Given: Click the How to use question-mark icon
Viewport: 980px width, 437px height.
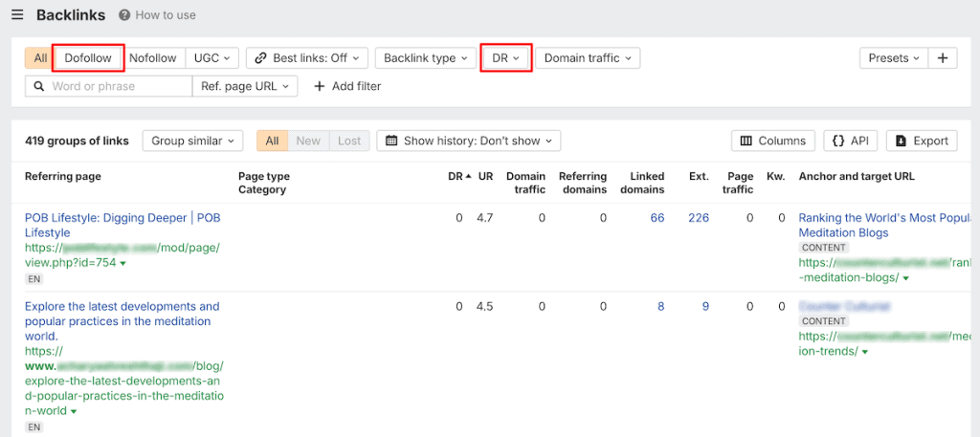Looking at the screenshot, I should coord(124,15).
